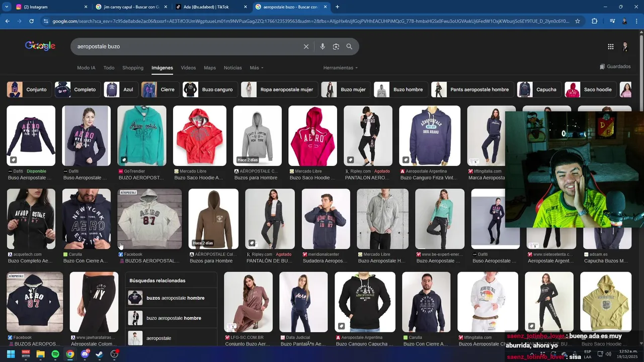This screenshot has height=362, width=644.
Task: Switch to the Todo results tab
Action: point(109,67)
